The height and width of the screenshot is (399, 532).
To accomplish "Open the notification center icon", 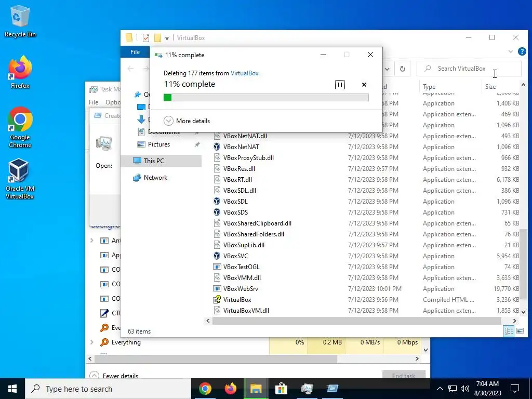I will click(515, 389).
